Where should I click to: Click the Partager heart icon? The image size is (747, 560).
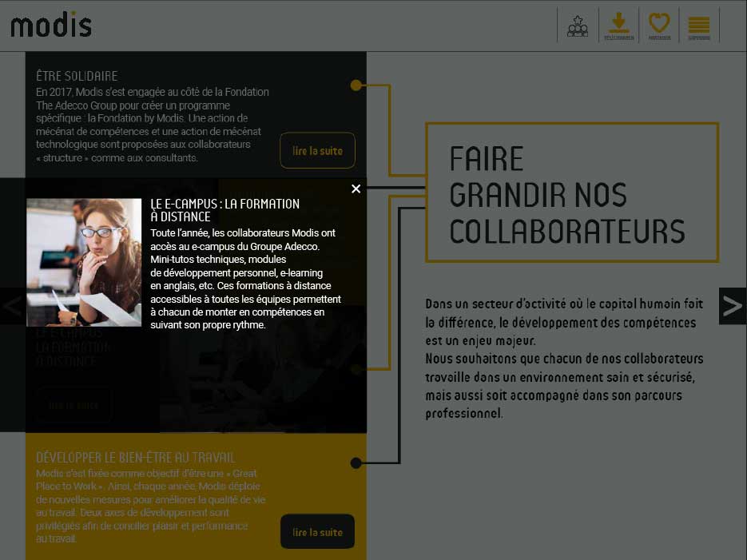[659, 26]
